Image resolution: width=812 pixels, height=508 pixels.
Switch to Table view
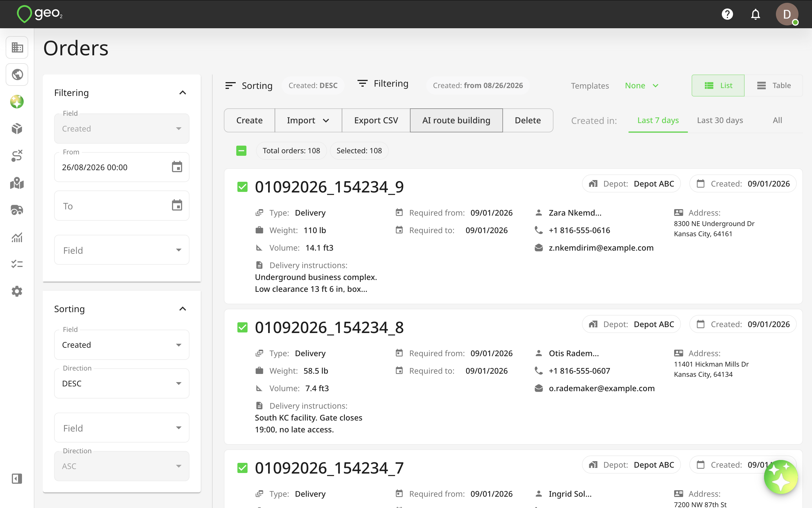[x=774, y=86]
